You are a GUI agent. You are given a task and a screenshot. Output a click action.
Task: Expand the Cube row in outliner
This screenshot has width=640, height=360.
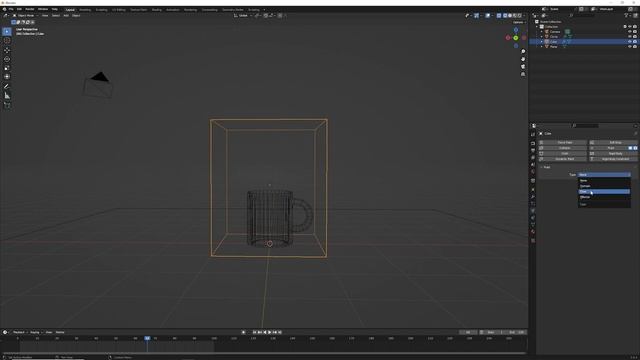542,42
